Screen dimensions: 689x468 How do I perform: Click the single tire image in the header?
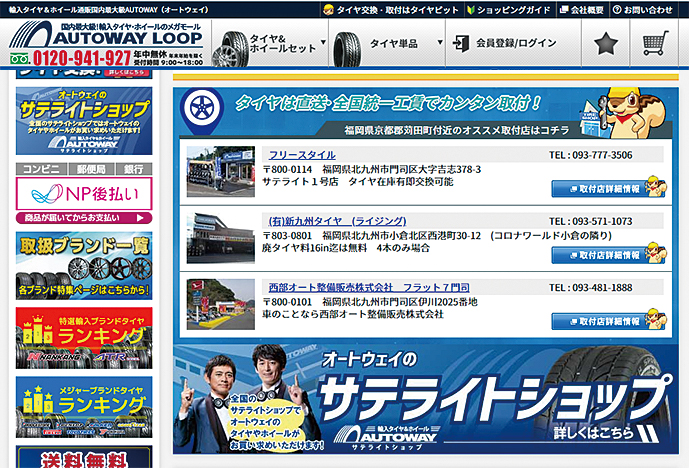coord(347,49)
